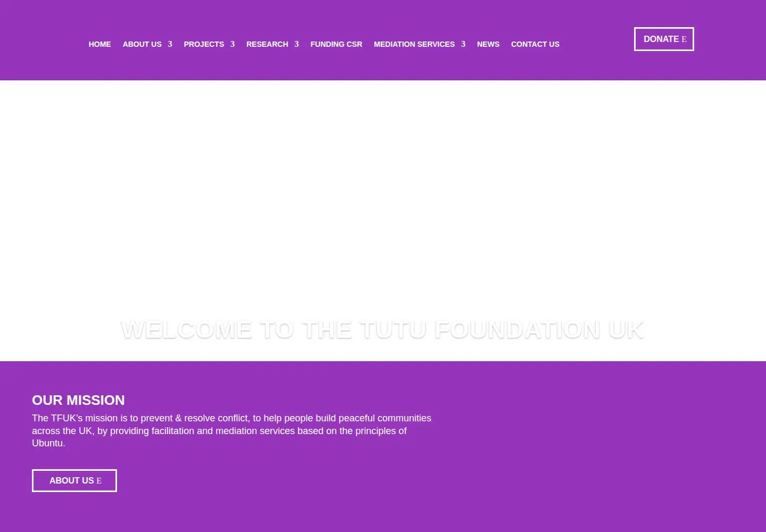Click the TFUK mission statement paragraph

(231, 431)
